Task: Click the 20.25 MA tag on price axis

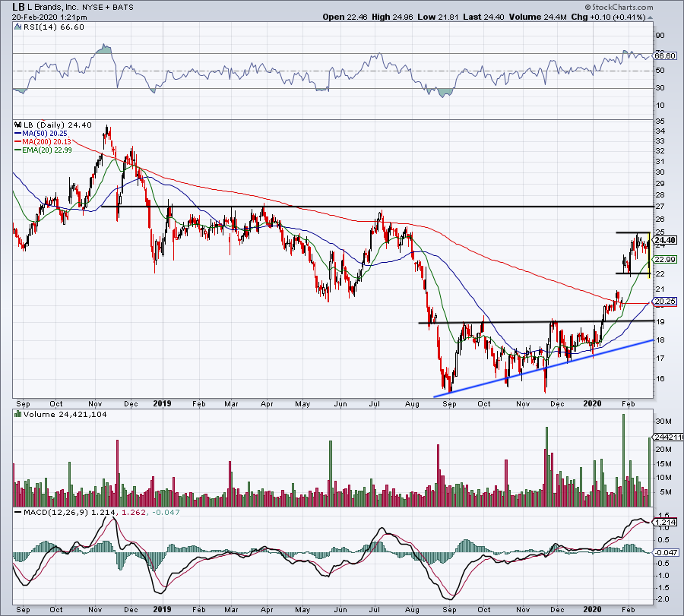Action: [665, 302]
